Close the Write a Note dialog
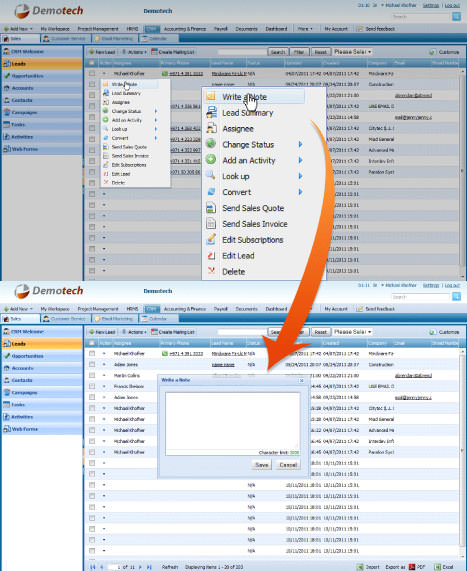The width and height of the screenshot is (467, 571). [x=302, y=380]
